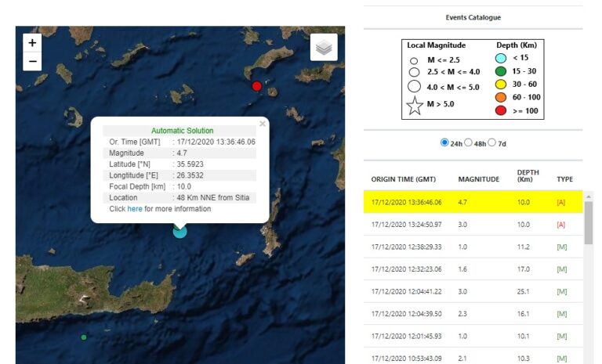Sort by ORIGIN TIME (GMT) column header
Image resolution: width=602 pixels, height=364 pixels.
(403, 179)
